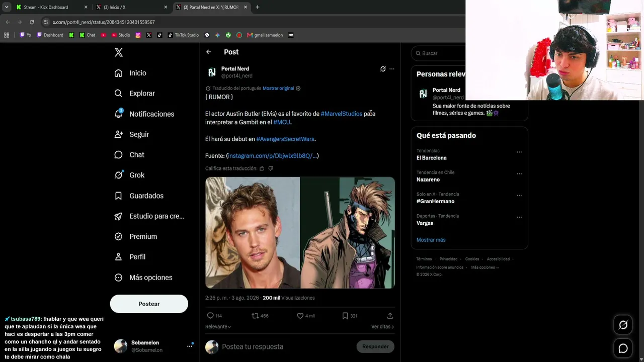Open the tab search dropdown arrow
Viewport: 644px width, 362px height.
pos(7,7)
